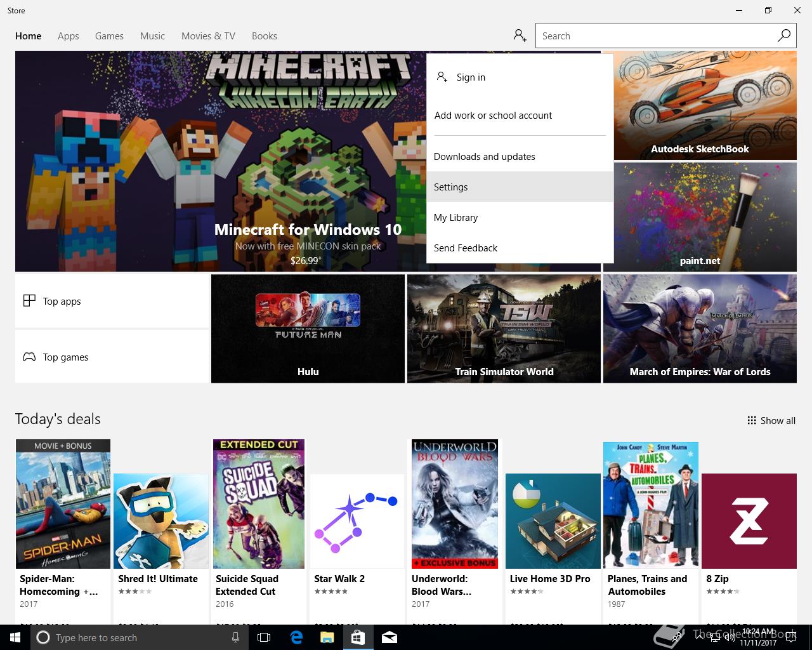Click the Cortana circle icon
This screenshot has width=812, height=650.
43,637
